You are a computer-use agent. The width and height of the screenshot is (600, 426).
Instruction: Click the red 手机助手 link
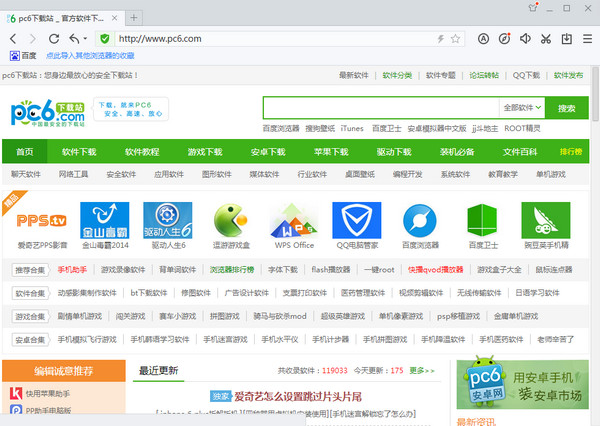pos(72,269)
